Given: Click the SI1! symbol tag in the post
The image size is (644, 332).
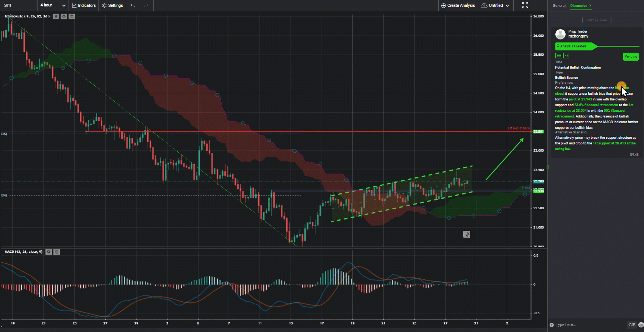Looking at the screenshot, I should (558, 56).
